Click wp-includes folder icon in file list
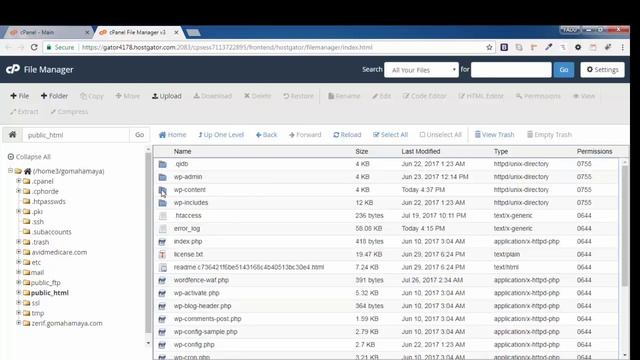 (x=162, y=203)
